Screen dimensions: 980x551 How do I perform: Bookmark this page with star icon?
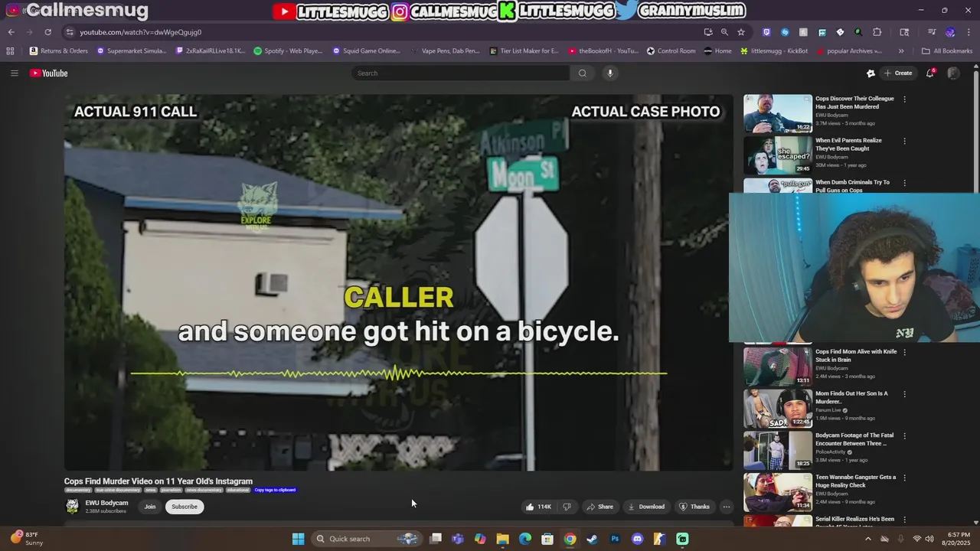point(741,32)
